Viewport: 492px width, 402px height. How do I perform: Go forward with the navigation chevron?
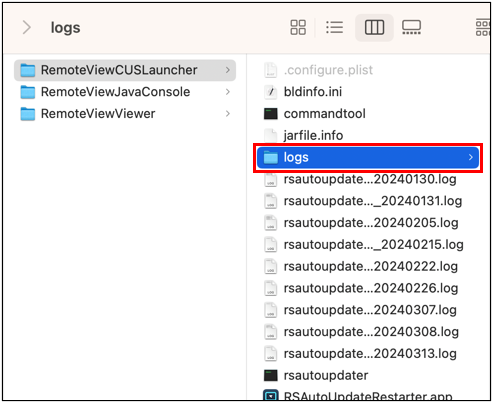[26, 27]
